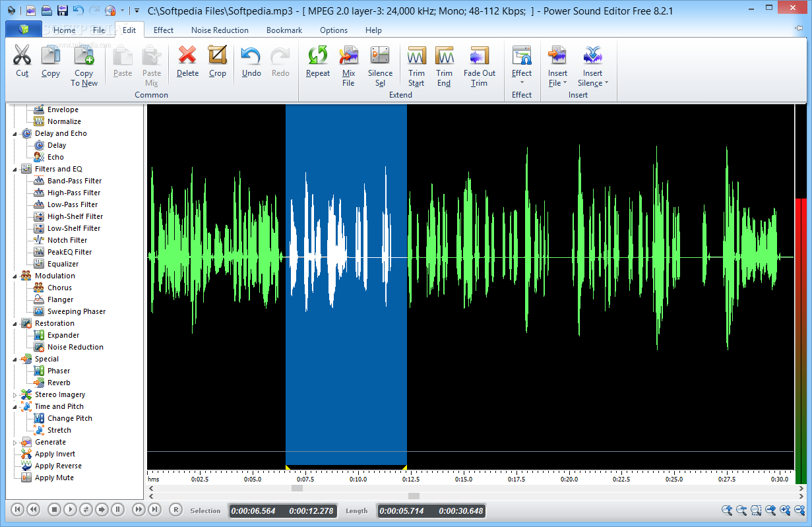This screenshot has width=812, height=527.
Task: Choose the Noise Reduction tree item
Action: tap(75, 347)
